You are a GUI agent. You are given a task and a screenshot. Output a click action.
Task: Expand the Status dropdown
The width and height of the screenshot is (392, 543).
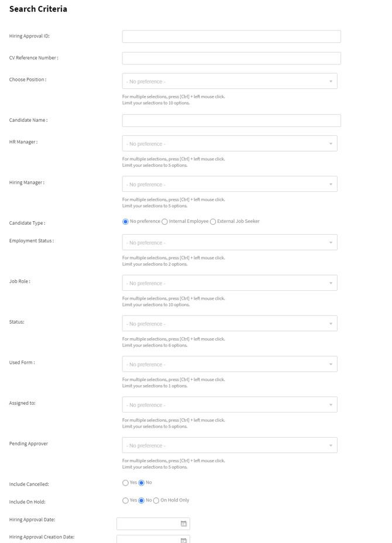229,324
